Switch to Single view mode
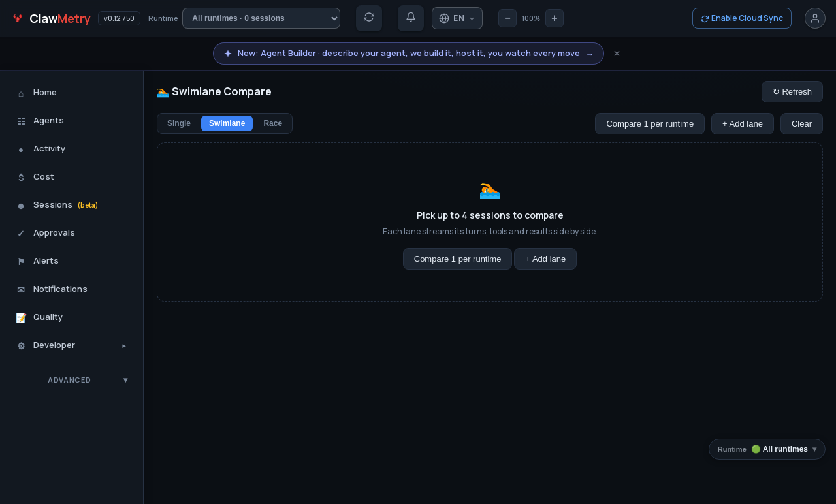This screenshot has height=504, width=836. (179, 123)
